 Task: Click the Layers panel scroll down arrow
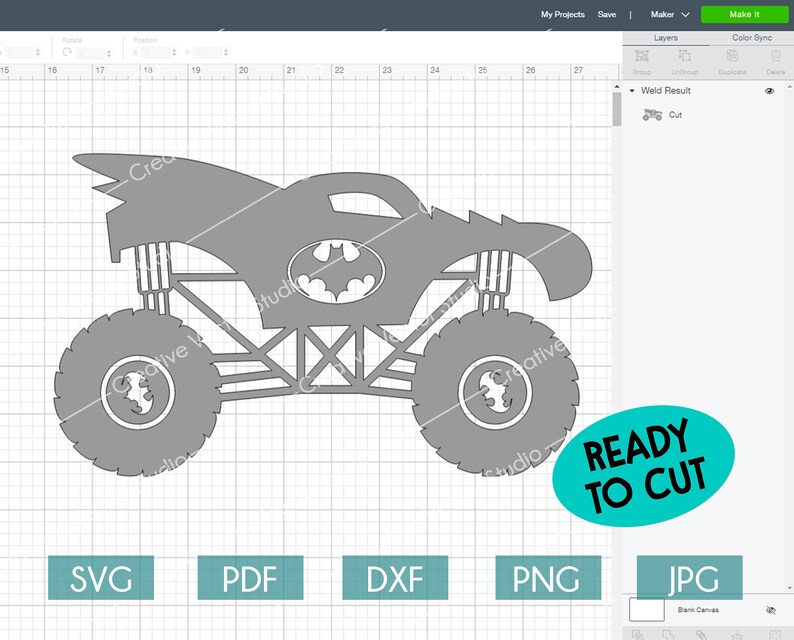pos(790,588)
